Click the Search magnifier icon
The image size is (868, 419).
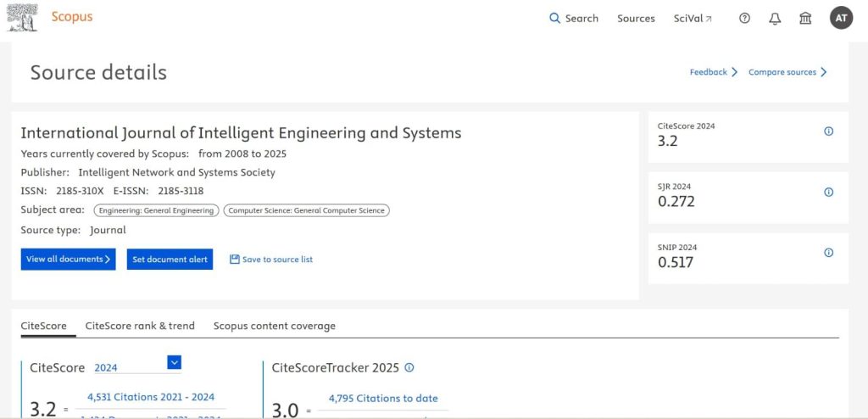click(x=554, y=19)
